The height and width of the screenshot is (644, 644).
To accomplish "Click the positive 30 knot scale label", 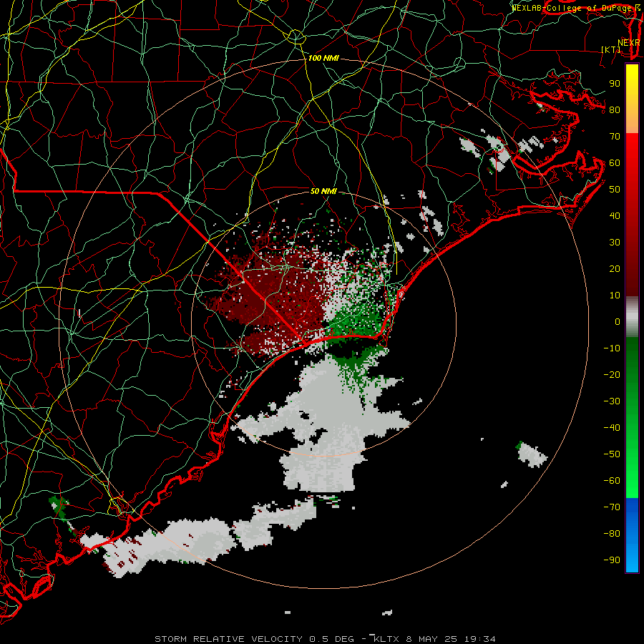I will (615, 243).
